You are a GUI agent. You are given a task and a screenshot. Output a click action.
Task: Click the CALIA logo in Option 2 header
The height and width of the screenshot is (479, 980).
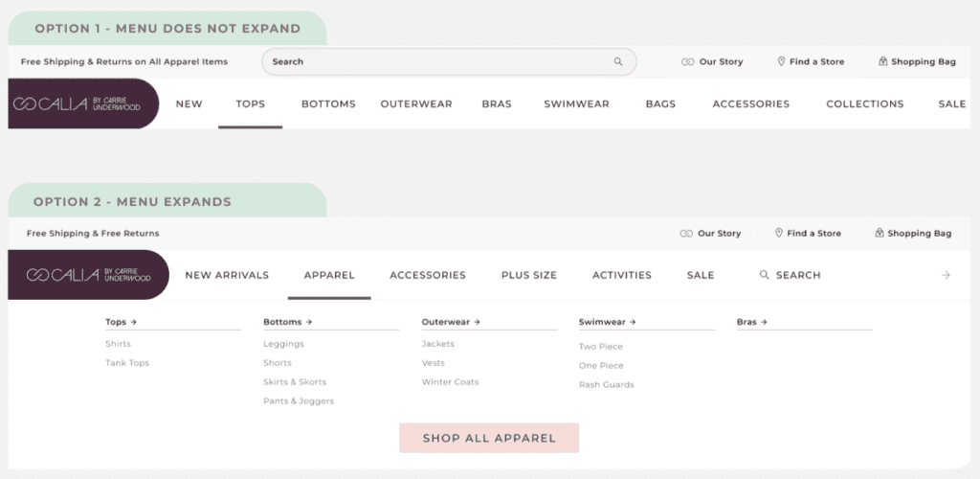88,275
